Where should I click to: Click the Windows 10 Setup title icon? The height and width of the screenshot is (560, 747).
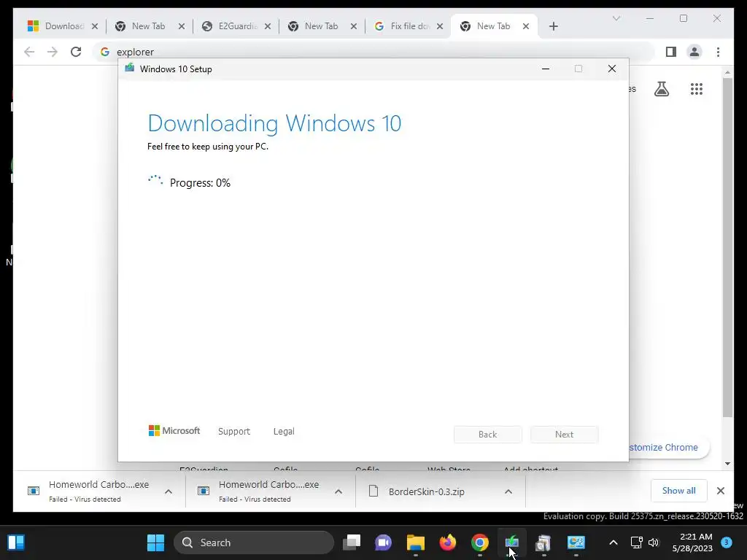click(x=130, y=68)
